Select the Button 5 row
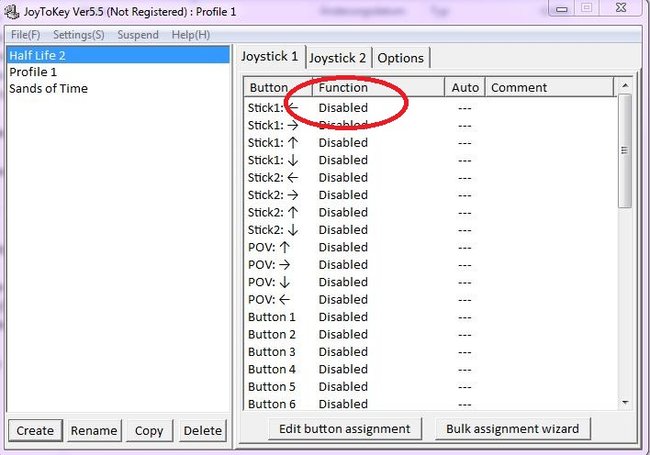The image size is (650, 455). click(x=430, y=386)
